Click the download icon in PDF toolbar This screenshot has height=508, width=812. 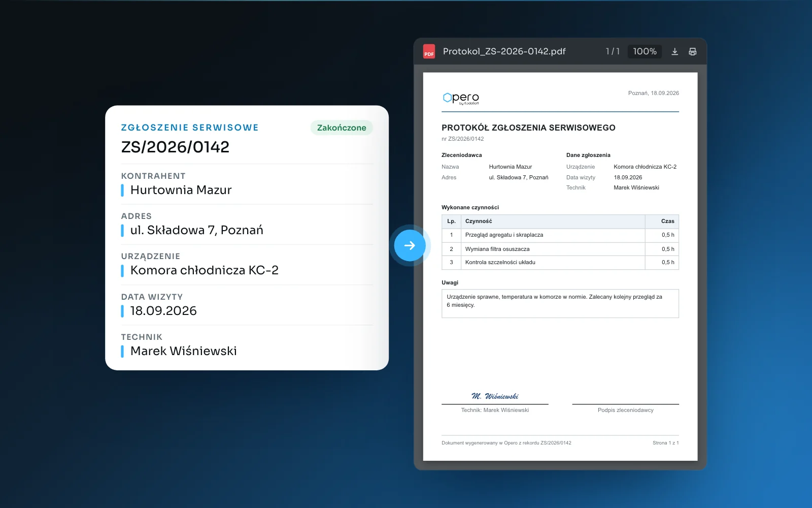674,51
